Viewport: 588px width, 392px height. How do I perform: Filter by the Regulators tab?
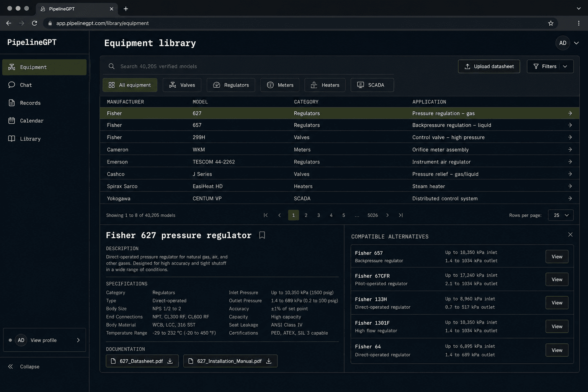(231, 85)
